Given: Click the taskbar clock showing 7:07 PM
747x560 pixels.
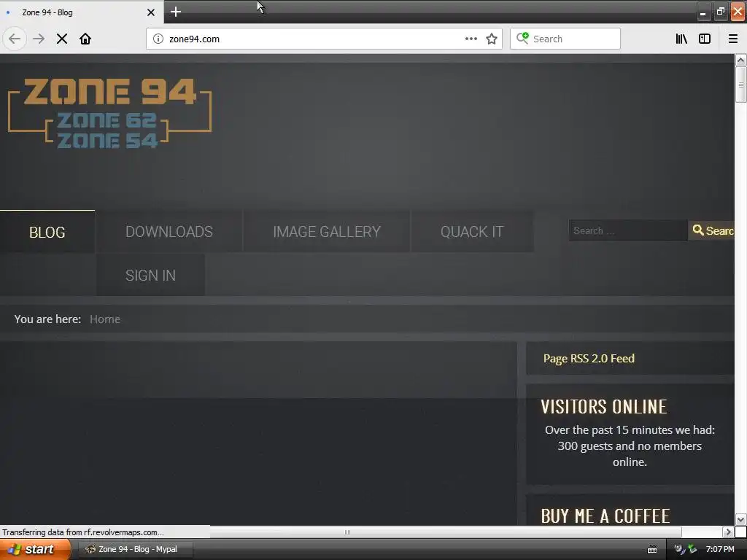Looking at the screenshot, I should [720, 549].
